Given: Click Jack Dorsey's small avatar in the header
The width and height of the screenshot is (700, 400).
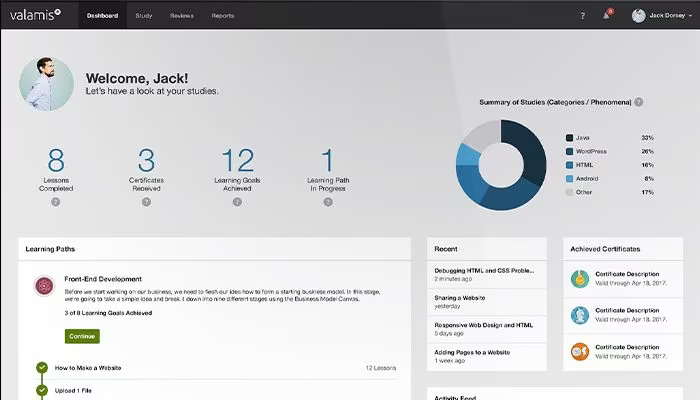Looking at the screenshot, I should (x=638, y=16).
